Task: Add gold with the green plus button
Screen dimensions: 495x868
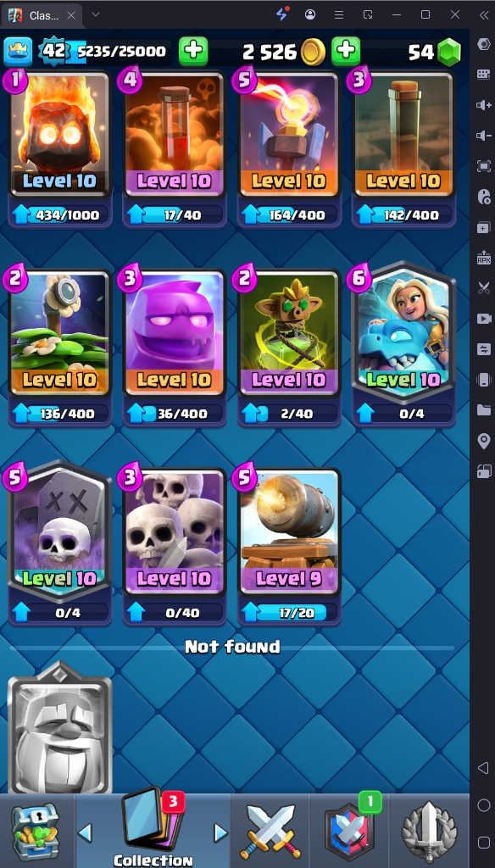Action: (x=346, y=52)
